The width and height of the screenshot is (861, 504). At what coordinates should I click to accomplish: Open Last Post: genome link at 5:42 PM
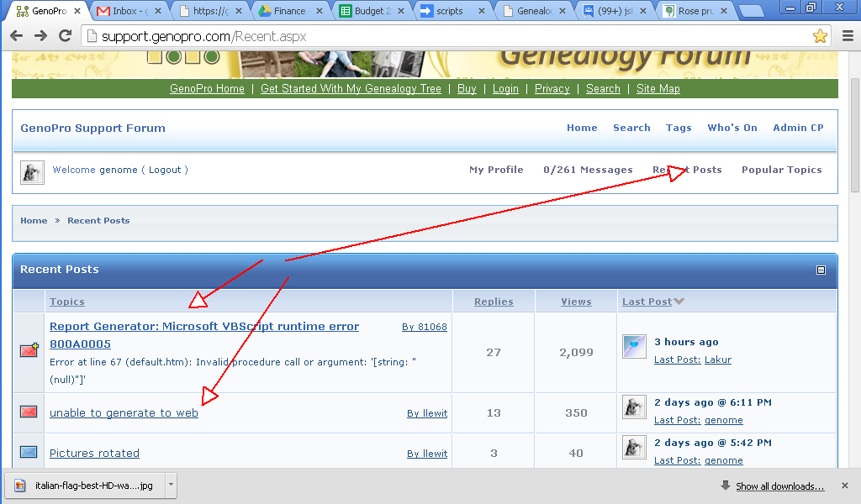point(699,460)
